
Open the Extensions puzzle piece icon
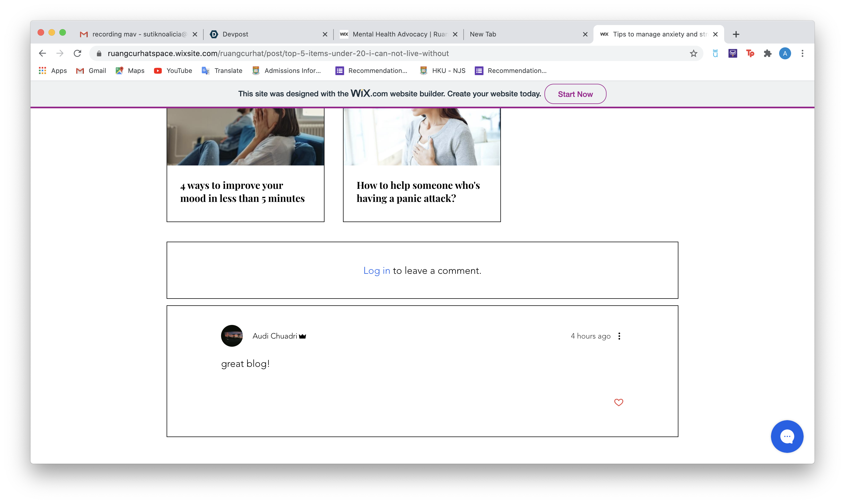[x=767, y=53]
